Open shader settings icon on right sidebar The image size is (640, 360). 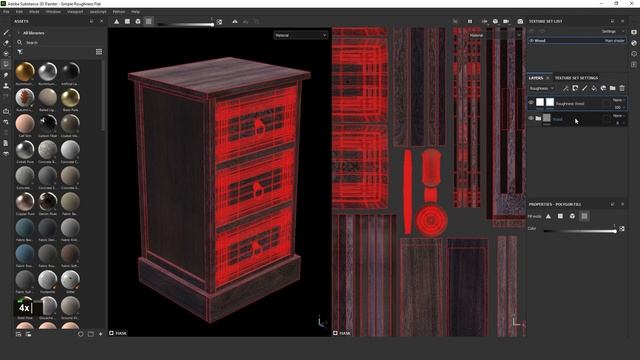tap(634, 43)
